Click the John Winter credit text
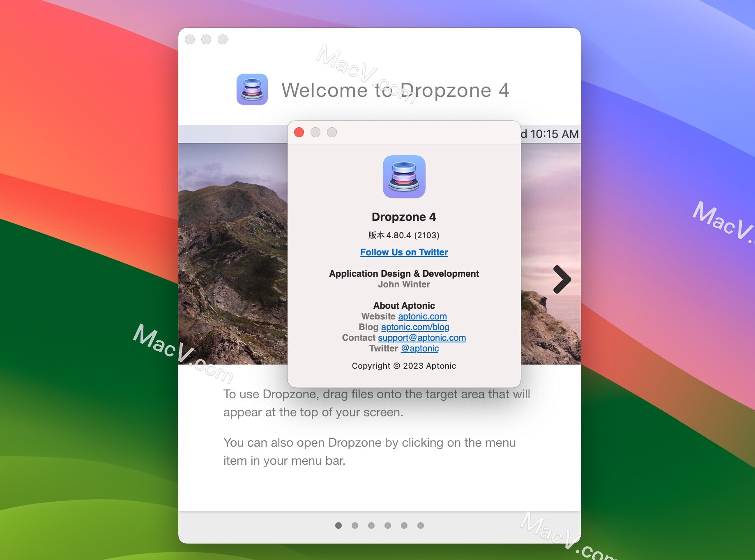Screen dimensions: 755x560 404,284
